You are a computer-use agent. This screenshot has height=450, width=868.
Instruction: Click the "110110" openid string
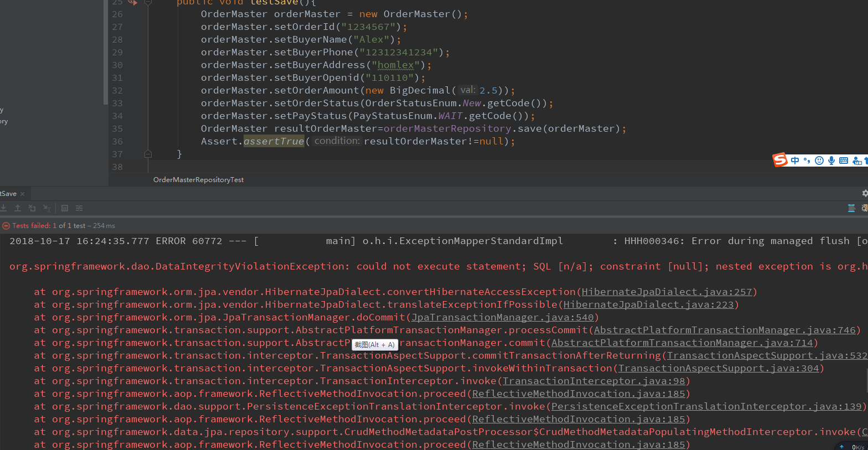[389, 77]
